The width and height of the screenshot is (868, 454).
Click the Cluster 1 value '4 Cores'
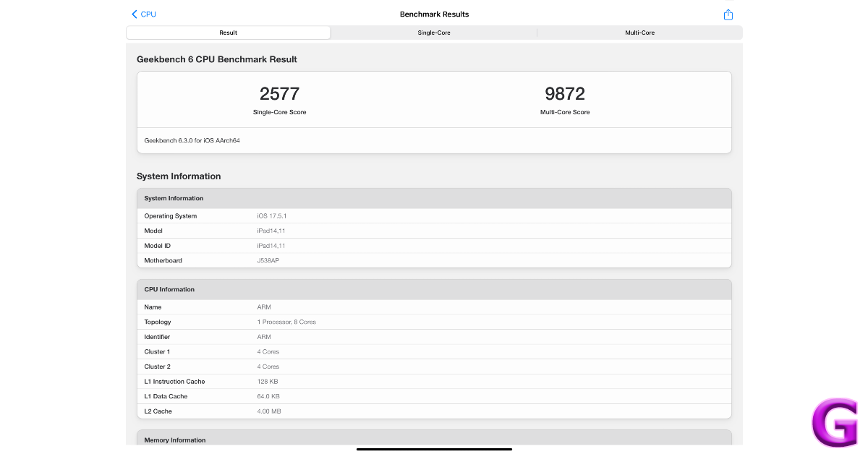[268, 352]
